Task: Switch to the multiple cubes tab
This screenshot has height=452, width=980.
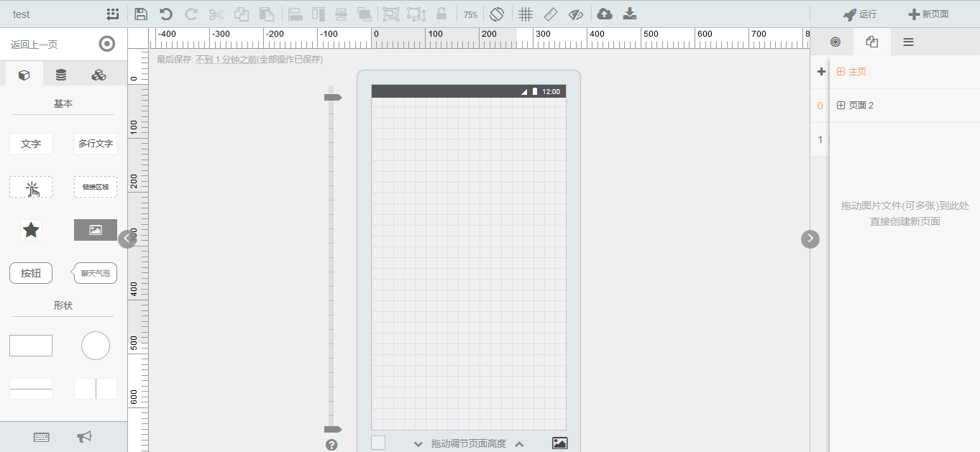Action: (99, 75)
